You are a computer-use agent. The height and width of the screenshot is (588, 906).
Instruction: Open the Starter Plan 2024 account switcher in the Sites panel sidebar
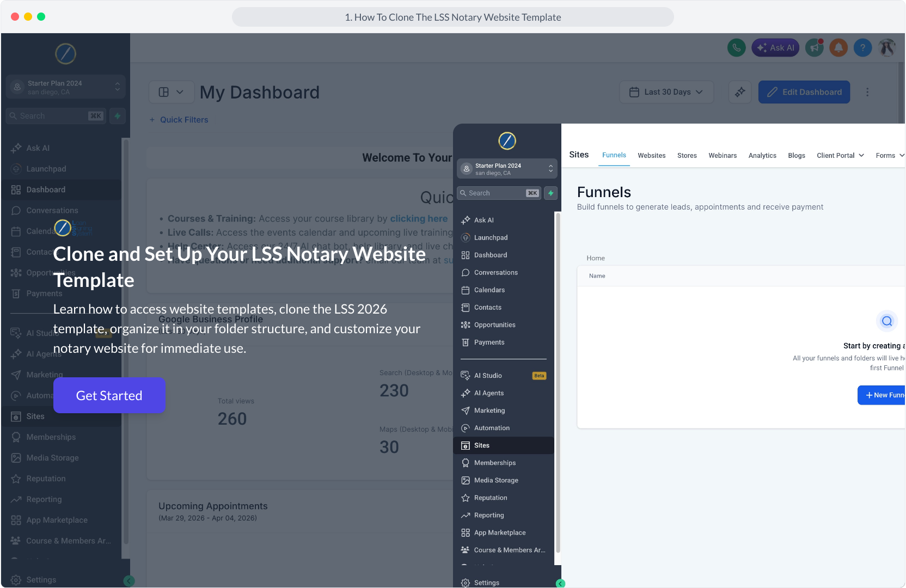point(507,169)
